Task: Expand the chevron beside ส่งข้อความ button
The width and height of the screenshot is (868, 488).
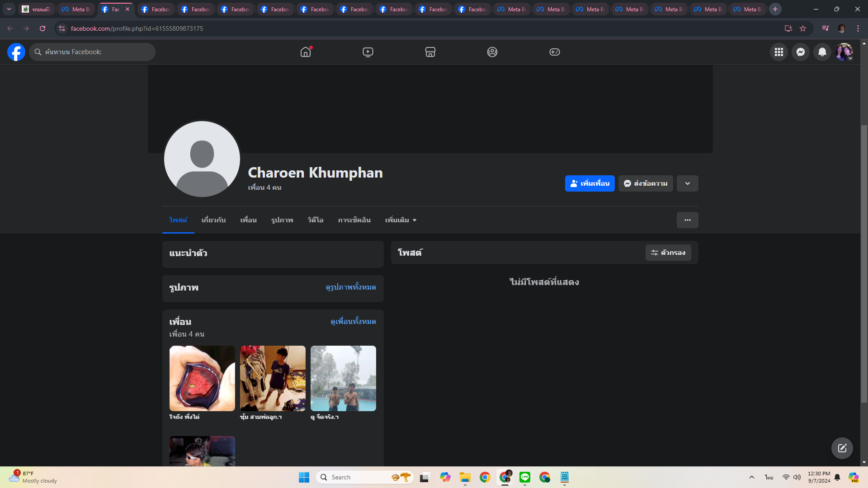Action: pyautogui.click(x=687, y=183)
